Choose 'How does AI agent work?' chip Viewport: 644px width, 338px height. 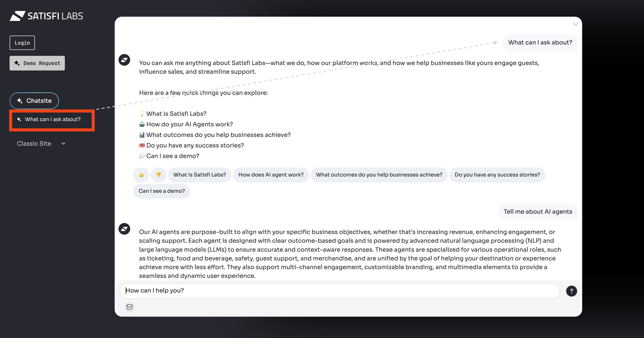(x=271, y=175)
